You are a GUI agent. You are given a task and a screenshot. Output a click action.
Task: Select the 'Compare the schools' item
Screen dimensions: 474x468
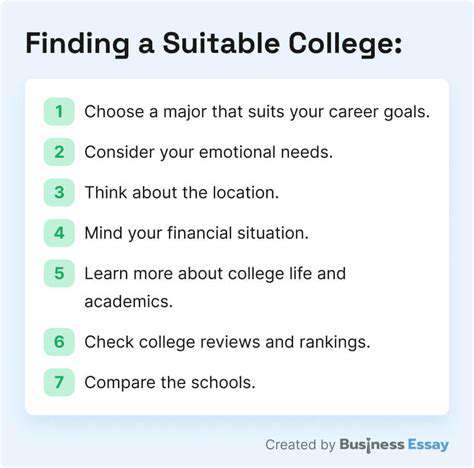pyautogui.click(x=170, y=383)
